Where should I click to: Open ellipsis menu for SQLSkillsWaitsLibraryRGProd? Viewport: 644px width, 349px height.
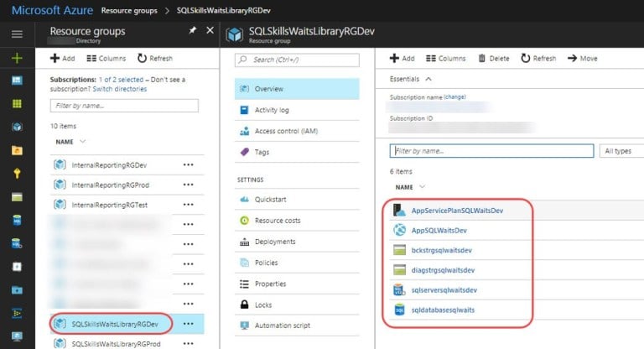[x=188, y=343]
